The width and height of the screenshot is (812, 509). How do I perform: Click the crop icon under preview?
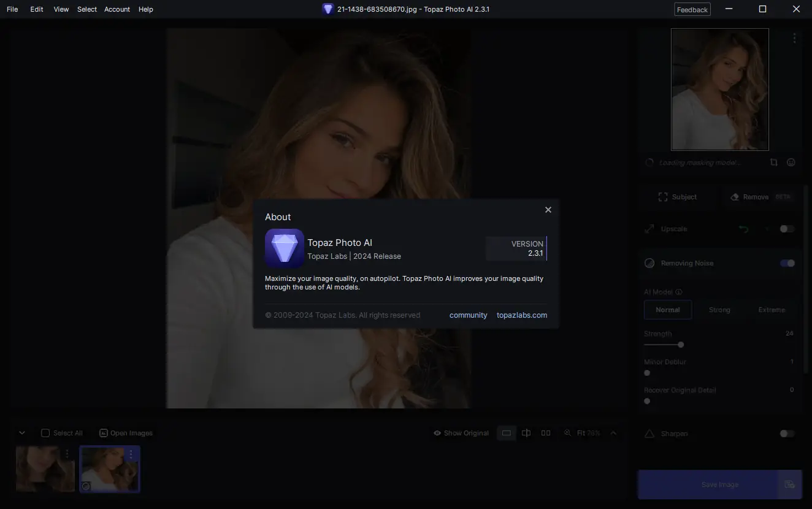[774, 163]
